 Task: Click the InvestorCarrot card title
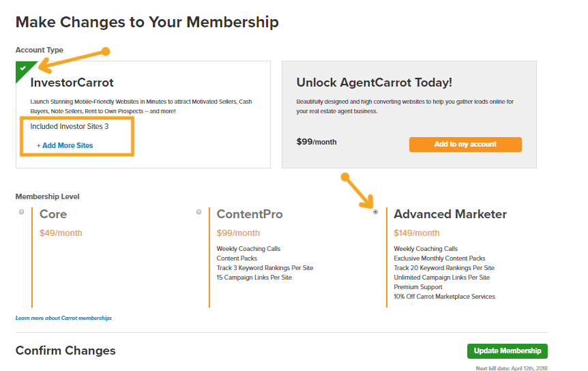click(72, 83)
